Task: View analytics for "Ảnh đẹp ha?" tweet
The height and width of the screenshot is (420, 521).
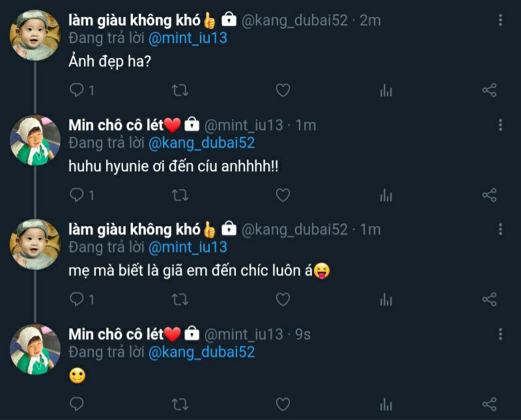Action: pyautogui.click(x=386, y=91)
